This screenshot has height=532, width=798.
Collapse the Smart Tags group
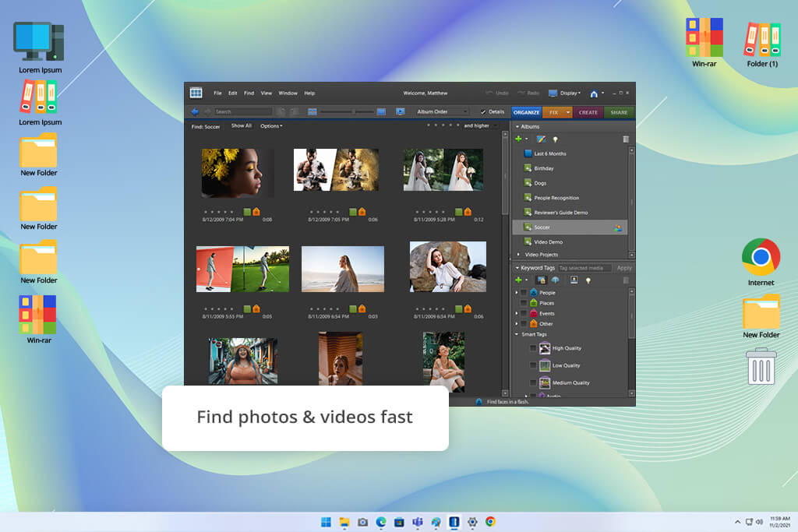517,334
